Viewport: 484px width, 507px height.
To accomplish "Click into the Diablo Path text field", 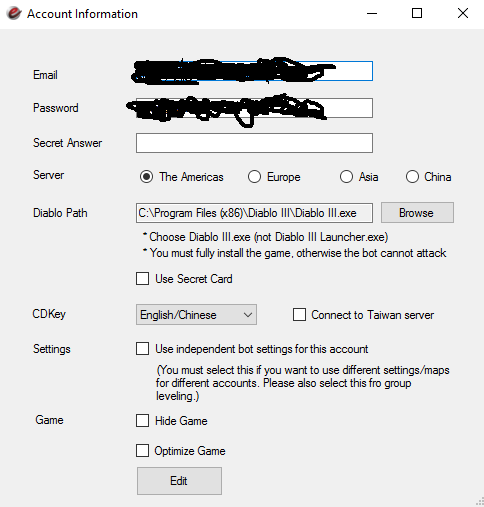I will coord(254,213).
